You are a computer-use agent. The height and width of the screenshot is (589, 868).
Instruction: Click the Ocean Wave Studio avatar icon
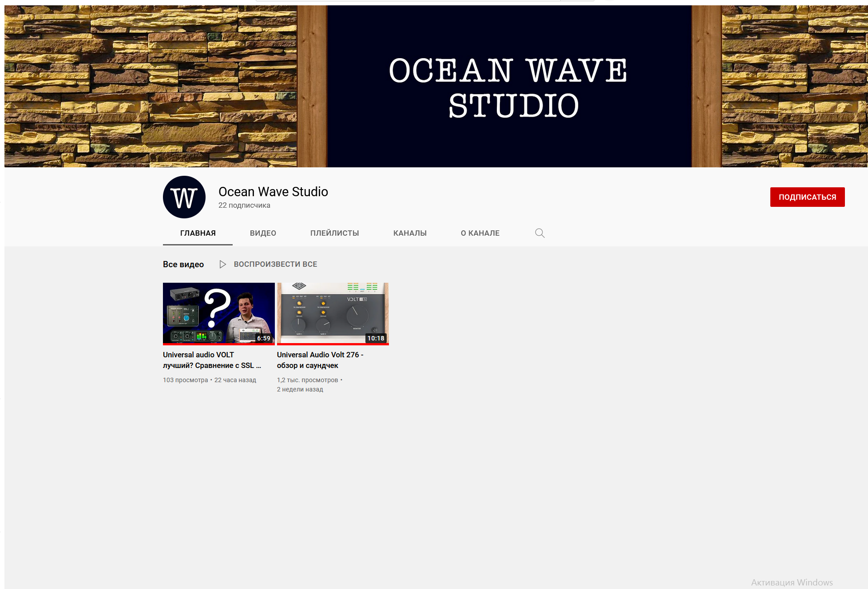[184, 197]
